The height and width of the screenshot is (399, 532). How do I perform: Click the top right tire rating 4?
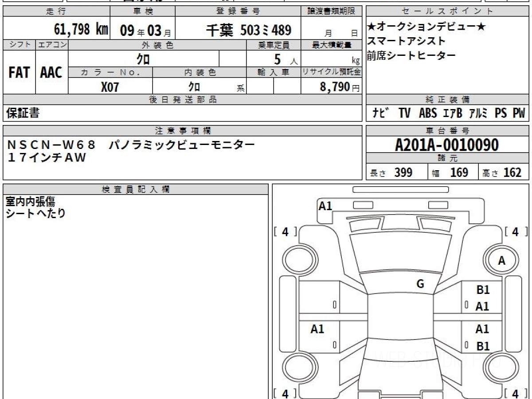(x=516, y=231)
